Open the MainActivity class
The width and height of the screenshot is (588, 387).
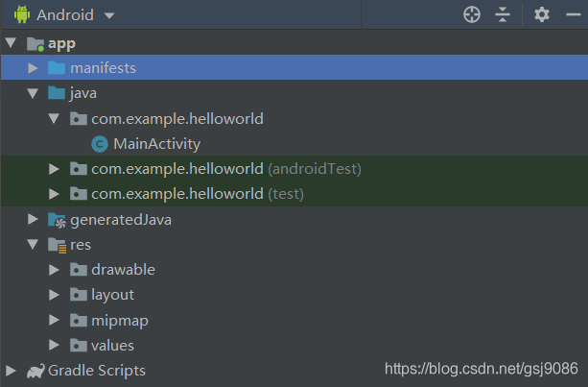(x=157, y=144)
